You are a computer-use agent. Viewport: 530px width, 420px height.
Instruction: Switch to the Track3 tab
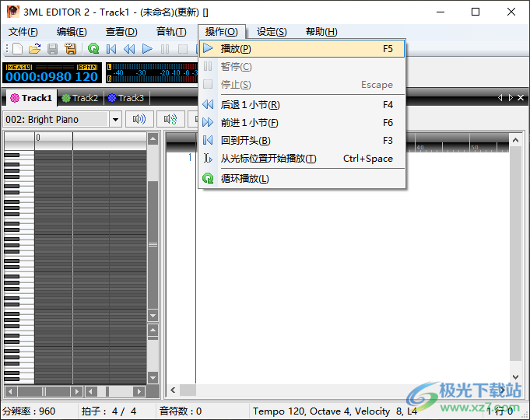126,98
